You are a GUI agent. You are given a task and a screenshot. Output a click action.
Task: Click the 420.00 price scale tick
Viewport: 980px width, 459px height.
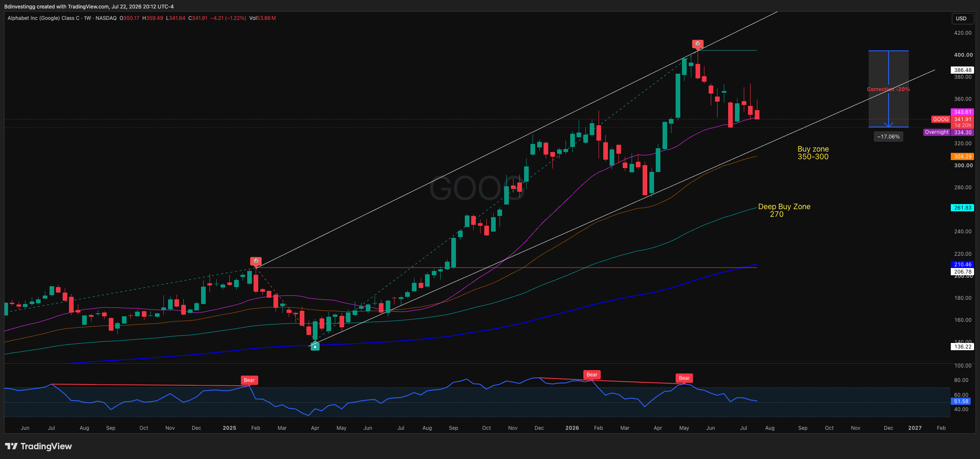click(963, 33)
